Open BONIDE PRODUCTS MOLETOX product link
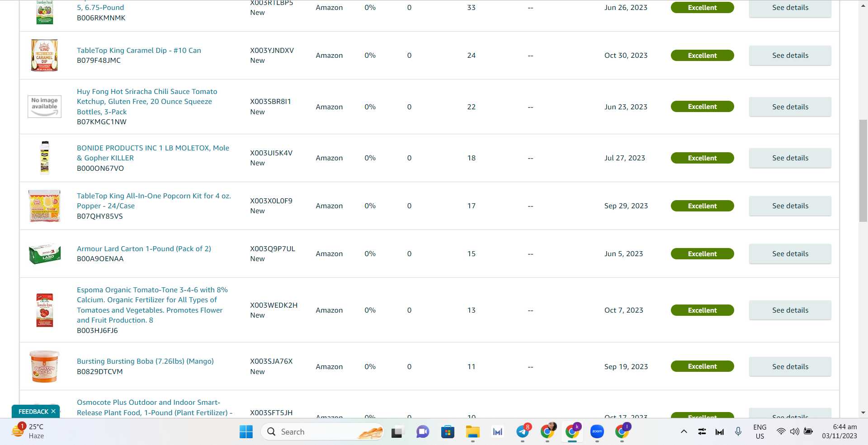This screenshot has width=868, height=445. pyautogui.click(x=153, y=153)
